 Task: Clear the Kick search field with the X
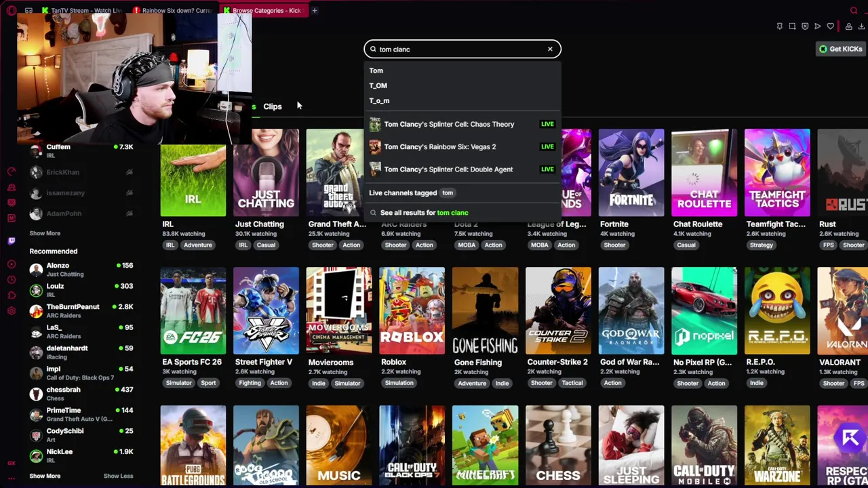(x=550, y=49)
